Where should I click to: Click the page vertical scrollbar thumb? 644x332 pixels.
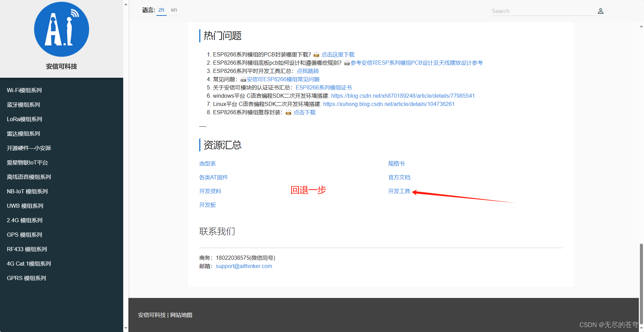tap(641, 285)
